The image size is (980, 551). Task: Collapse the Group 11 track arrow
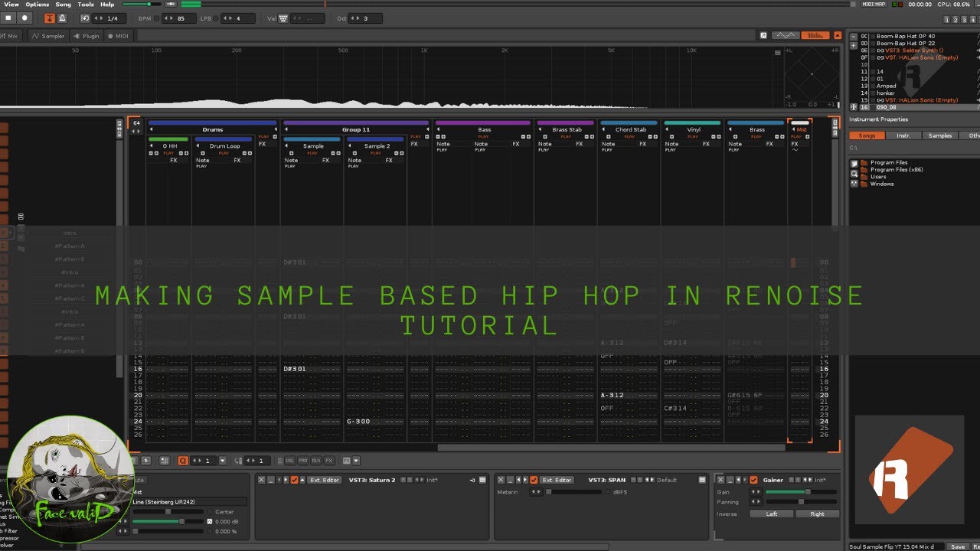pyautogui.click(x=286, y=129)
